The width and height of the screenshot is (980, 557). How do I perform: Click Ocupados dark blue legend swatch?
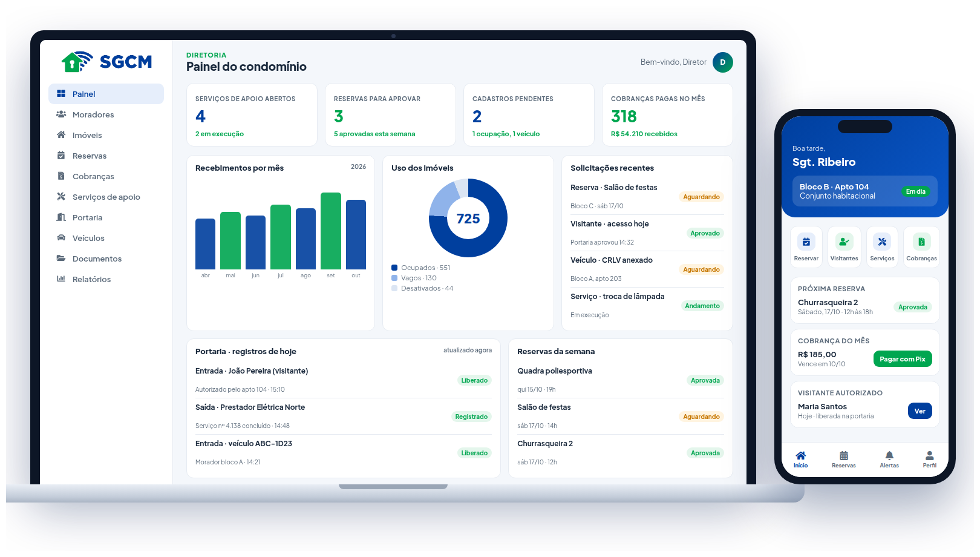click(x=394, y=268)
